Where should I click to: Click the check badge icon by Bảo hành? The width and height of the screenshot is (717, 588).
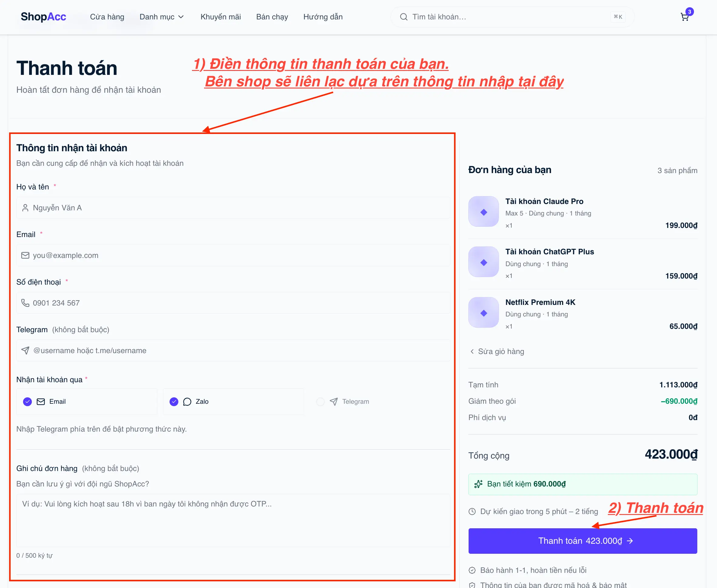[x=472, y=570]
